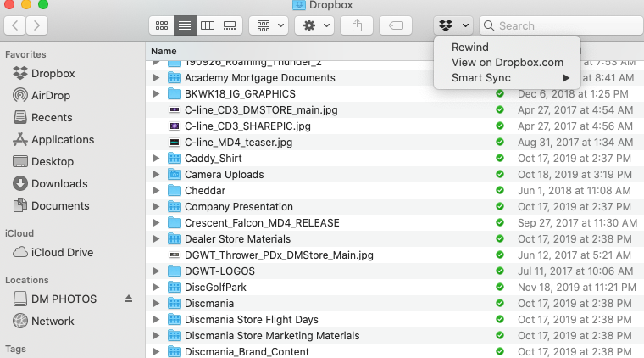Expand the Crescent_Falcon_MD4_RELEASE folder
Viewport: 644px width, 358px height.
coord(156,223)
